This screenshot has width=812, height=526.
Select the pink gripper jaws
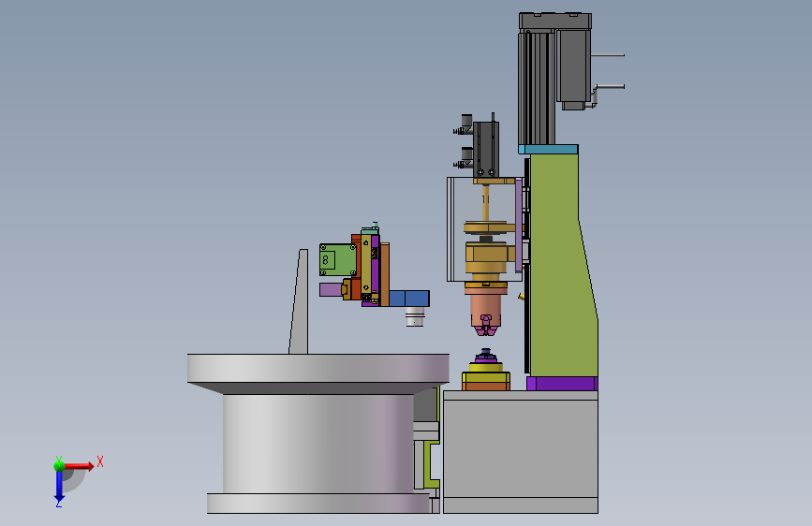tap(486, 325)
